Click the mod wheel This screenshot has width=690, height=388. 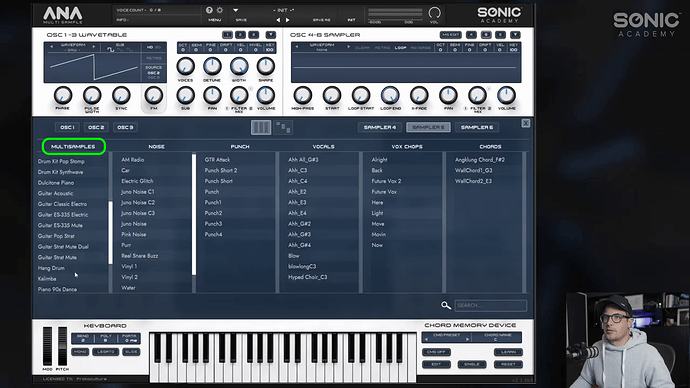click(x=48, y=345)
